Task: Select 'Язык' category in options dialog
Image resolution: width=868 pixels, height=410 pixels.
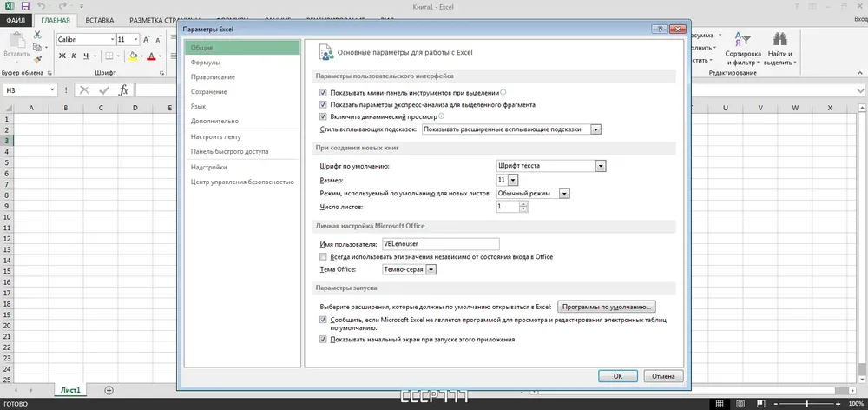Action: pos(242,106)
